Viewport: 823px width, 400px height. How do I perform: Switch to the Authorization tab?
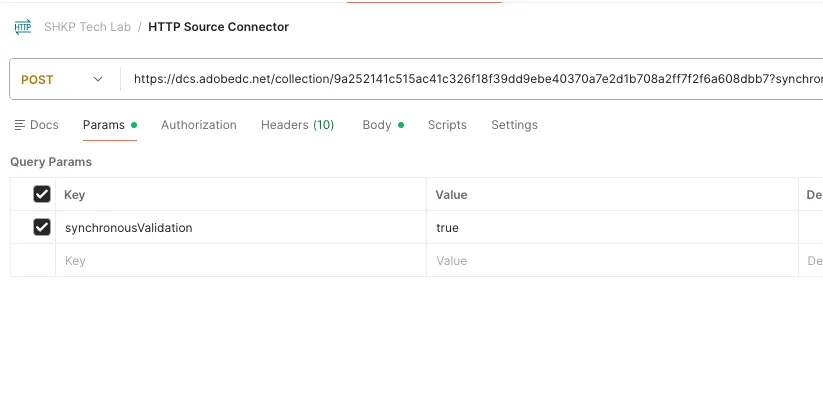coord(198,125)
